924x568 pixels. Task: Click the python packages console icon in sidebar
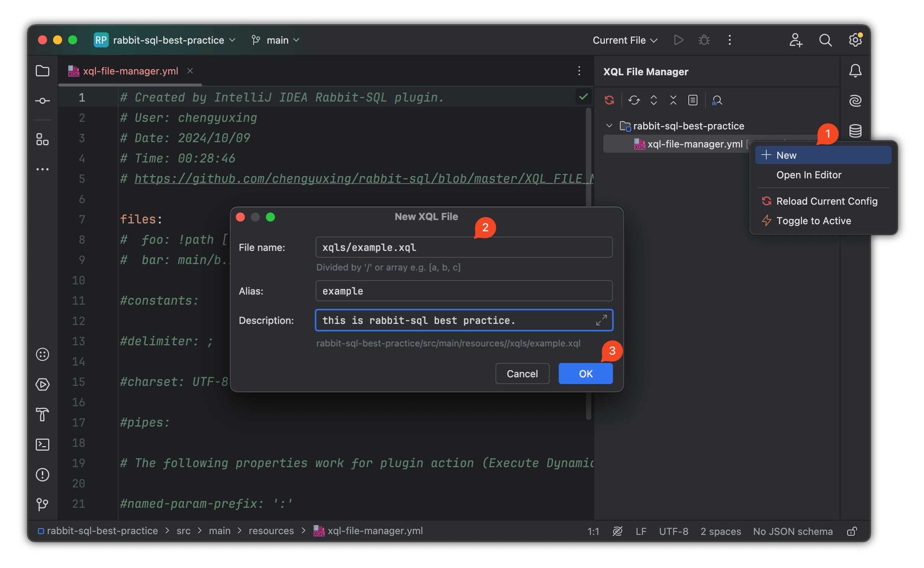[42, 354]
